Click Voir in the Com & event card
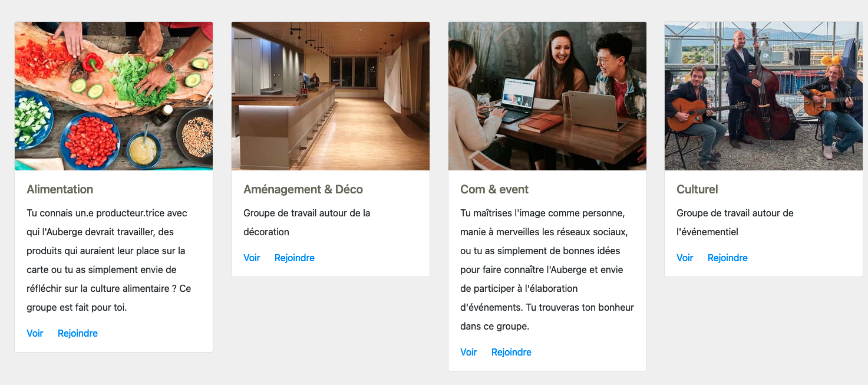Image resolution: width=868 pixels, height=385 pixels. point(468,352)
